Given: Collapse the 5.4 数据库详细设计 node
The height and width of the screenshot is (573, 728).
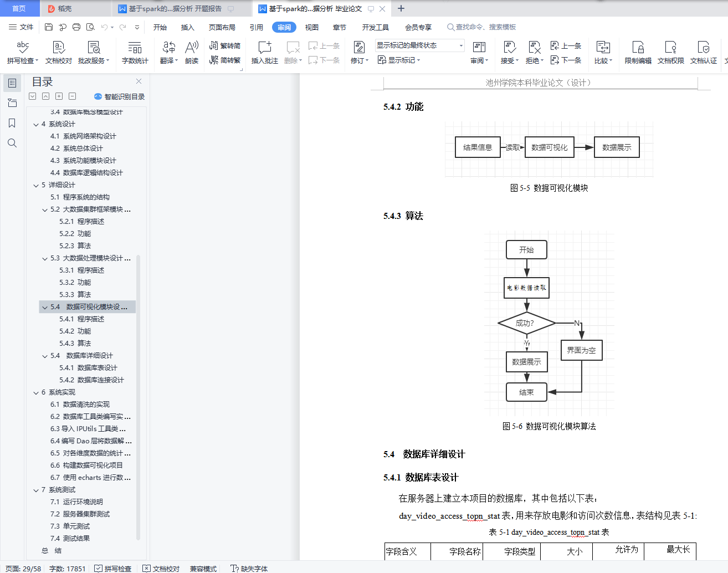Looking at the screenshot, I should coord(45,356).
